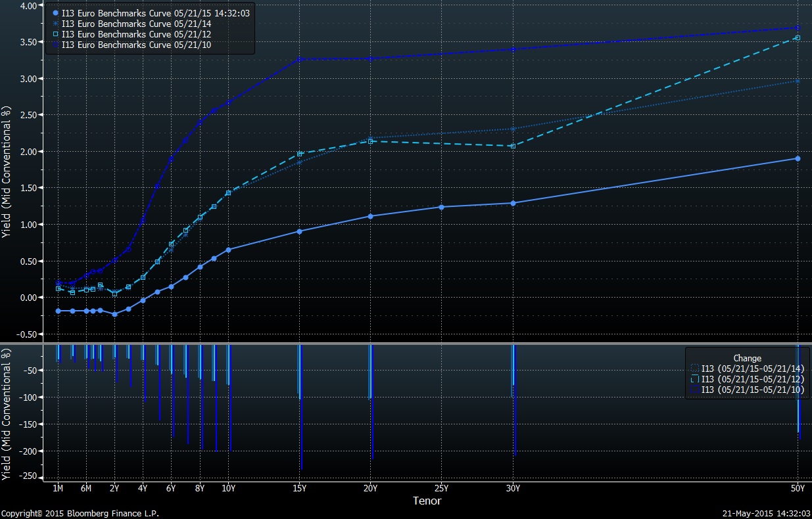This screenshot has width=812, height=519.
Task: Click the 20Y dark blue change bar
Action: point(372,401)
